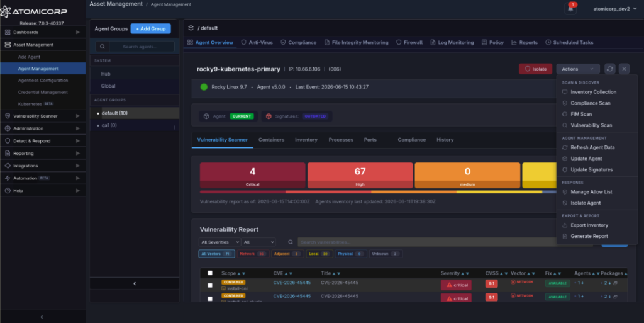Open the notification bell icon
644x323 pixels.
pos(570,9)
